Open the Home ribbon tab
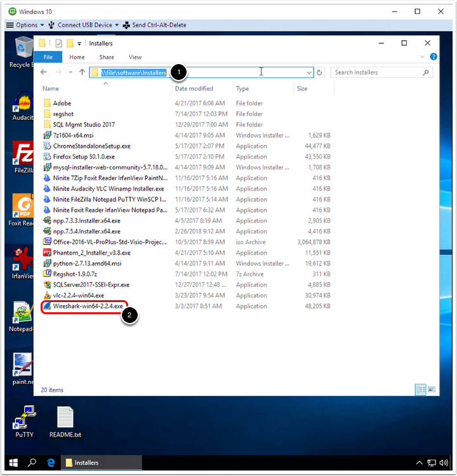Screen dimensions: 457x476 point(77,57)
